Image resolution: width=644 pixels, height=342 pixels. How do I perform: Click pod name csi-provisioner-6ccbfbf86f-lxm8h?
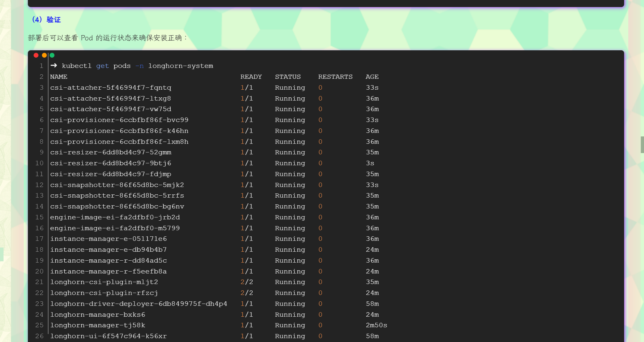[119, 142]
